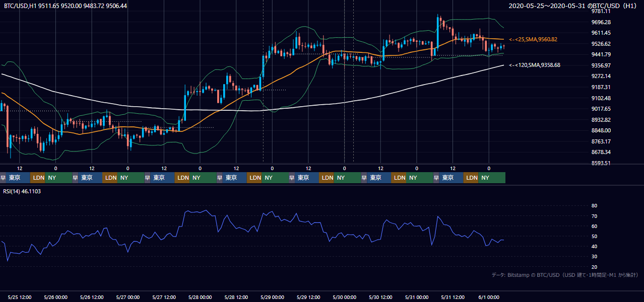Click price axis label 9781.11
The image size is (644, 302).
601,12
